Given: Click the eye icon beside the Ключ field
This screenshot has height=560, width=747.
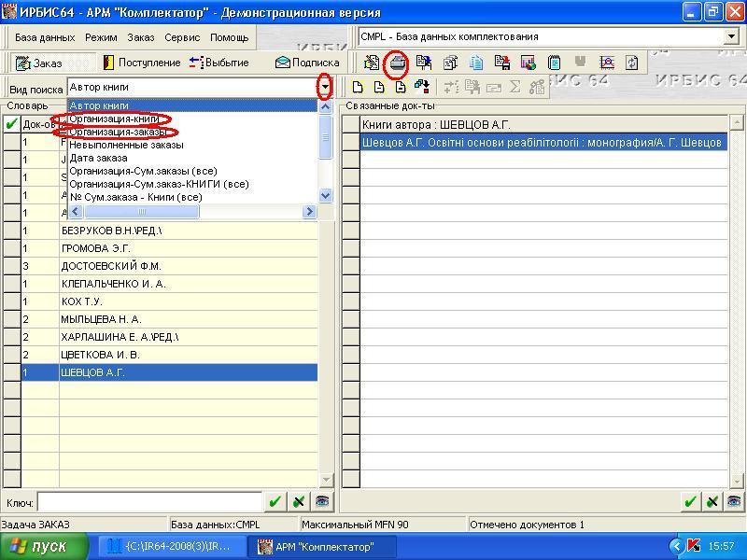Looking at the screenshot, I should click(323, 501).
